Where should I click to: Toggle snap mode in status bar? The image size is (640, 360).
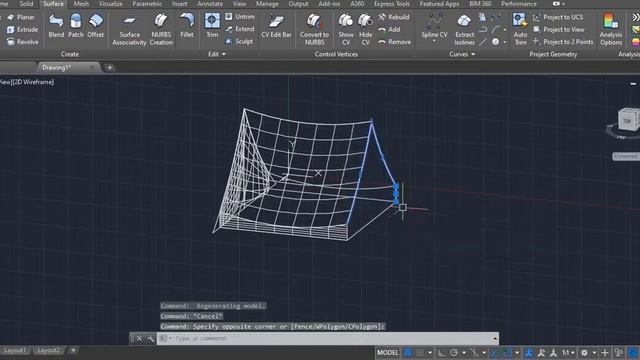[420, 353]
